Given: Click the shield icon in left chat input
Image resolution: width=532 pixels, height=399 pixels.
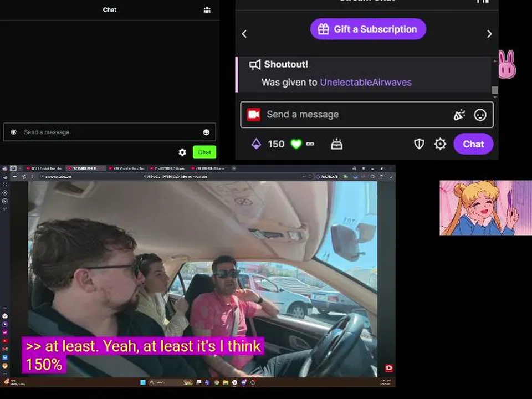Looking at the screenshot, I should [13, 132].
